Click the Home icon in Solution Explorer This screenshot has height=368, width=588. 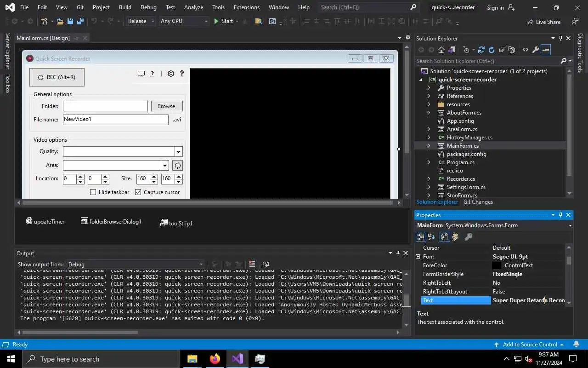tap(441, 50)
